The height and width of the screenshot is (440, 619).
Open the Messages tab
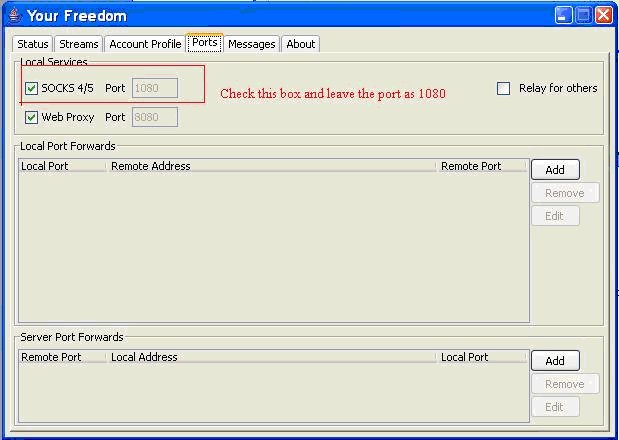(x=251, y=44)
